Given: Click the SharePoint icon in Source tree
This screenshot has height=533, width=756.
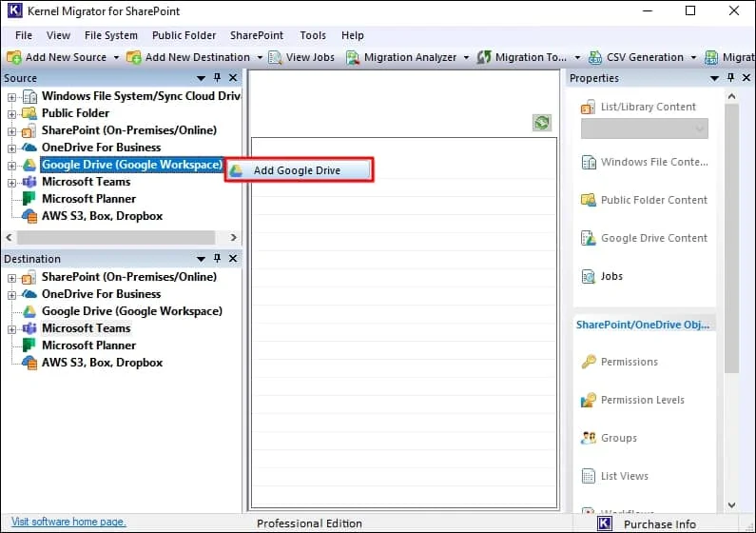Looking at the screenshot, I should pos(29,130).
